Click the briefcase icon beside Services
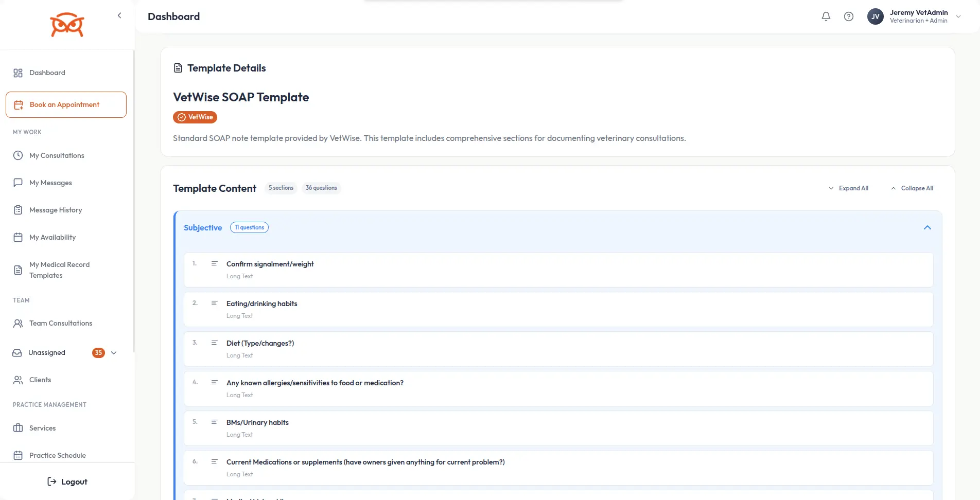The width and height of the screenshot is (980, 500). pos(18,428)
